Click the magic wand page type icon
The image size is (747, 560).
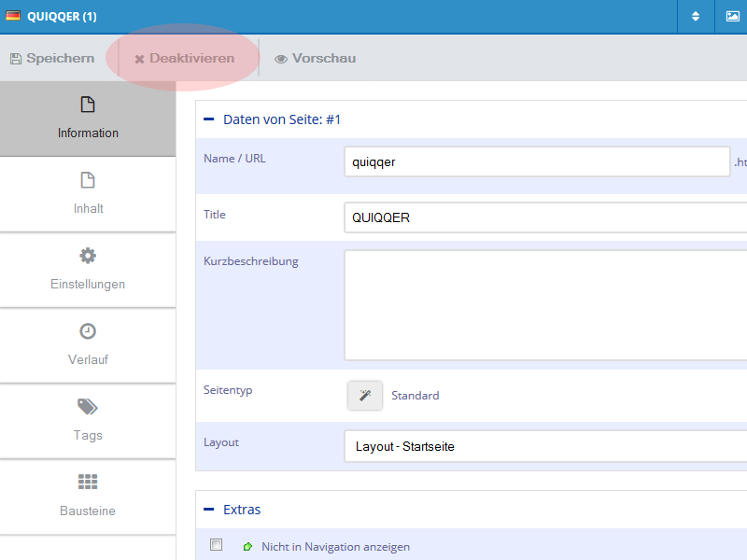pyautogui.click(x=365, y=396)
